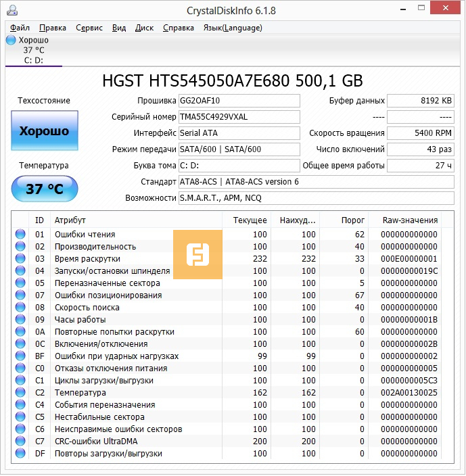Screen dimensions: 466x476
Task: Click status orb of row 01 Ошибки чтения
Action: click(x=20, y=234)
